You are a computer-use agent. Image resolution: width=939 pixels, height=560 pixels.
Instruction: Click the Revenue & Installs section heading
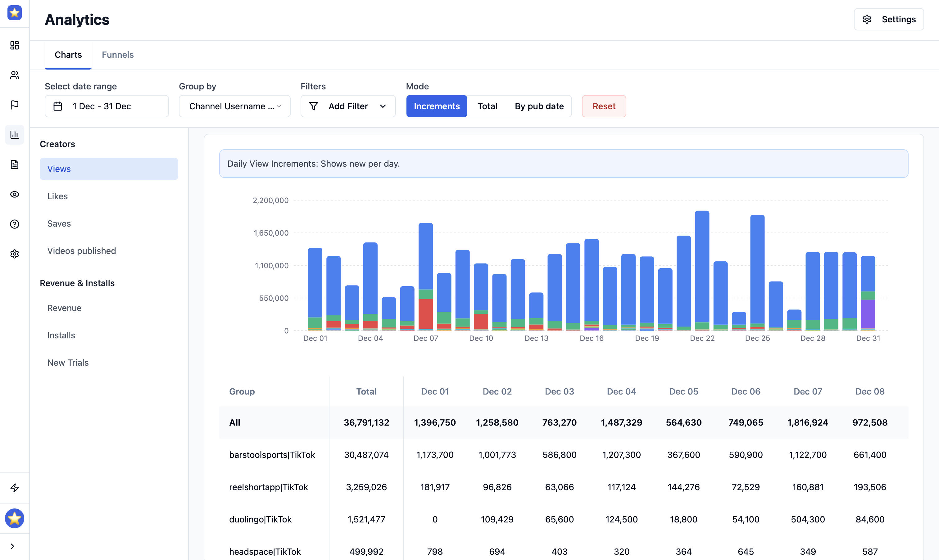click(x=77, y=283)
